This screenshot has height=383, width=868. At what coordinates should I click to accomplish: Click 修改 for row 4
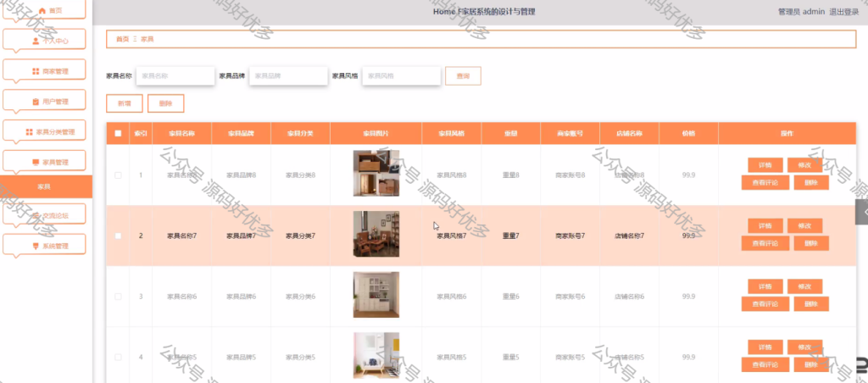805,347
